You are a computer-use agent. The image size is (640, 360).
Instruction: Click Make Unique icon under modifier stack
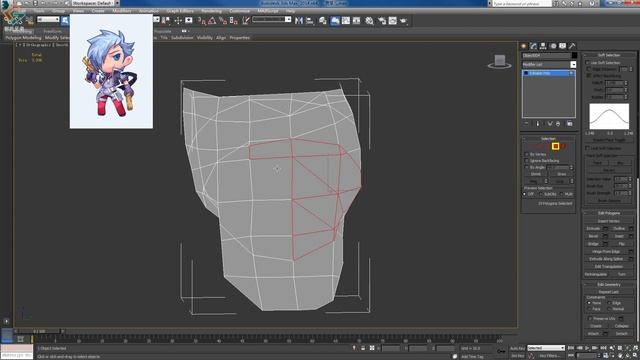(x=550, y=124)
